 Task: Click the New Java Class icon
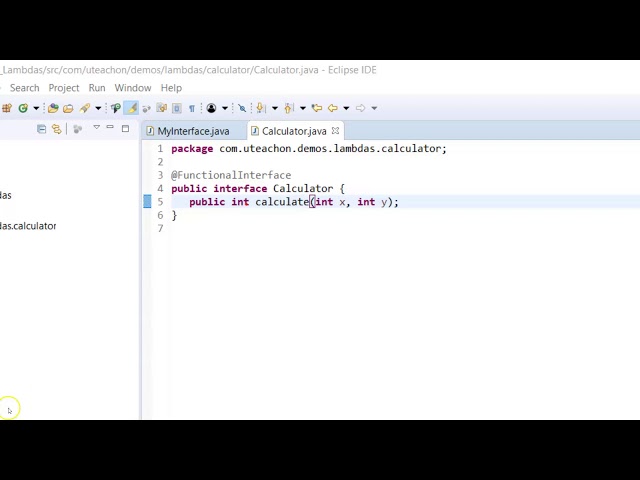pos(23,108)
